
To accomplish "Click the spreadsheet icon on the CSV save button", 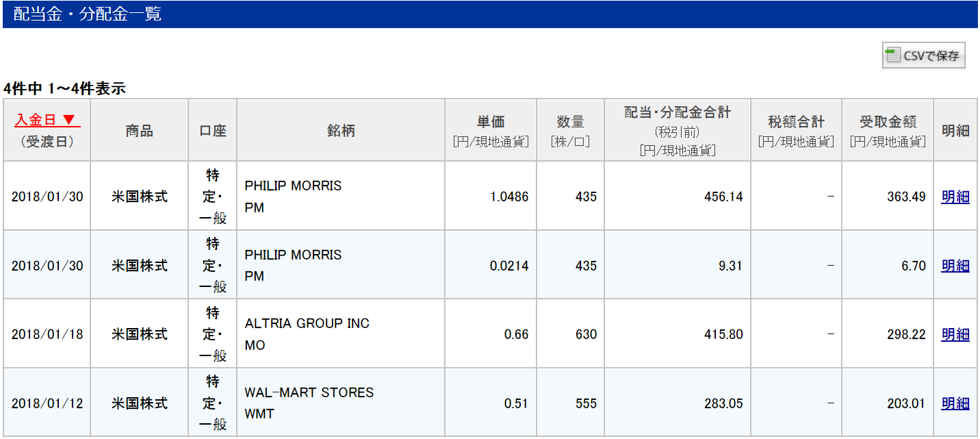I will [x=892, y=55].
